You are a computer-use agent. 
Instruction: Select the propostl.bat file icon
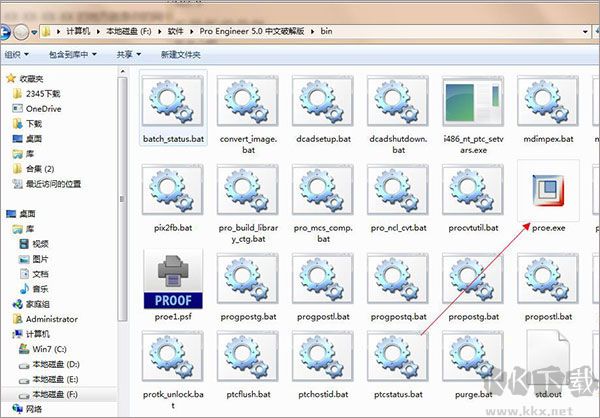(x=548, y=279)
